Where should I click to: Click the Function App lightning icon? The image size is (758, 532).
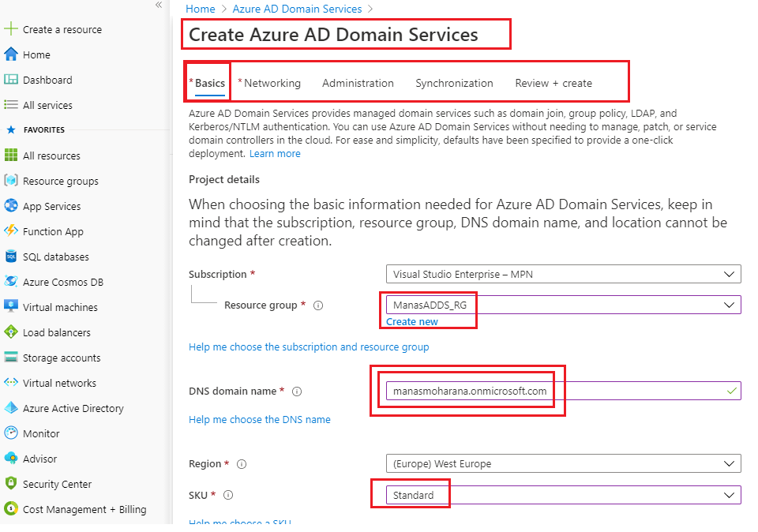pyautogui.click(x=10, y=231)
